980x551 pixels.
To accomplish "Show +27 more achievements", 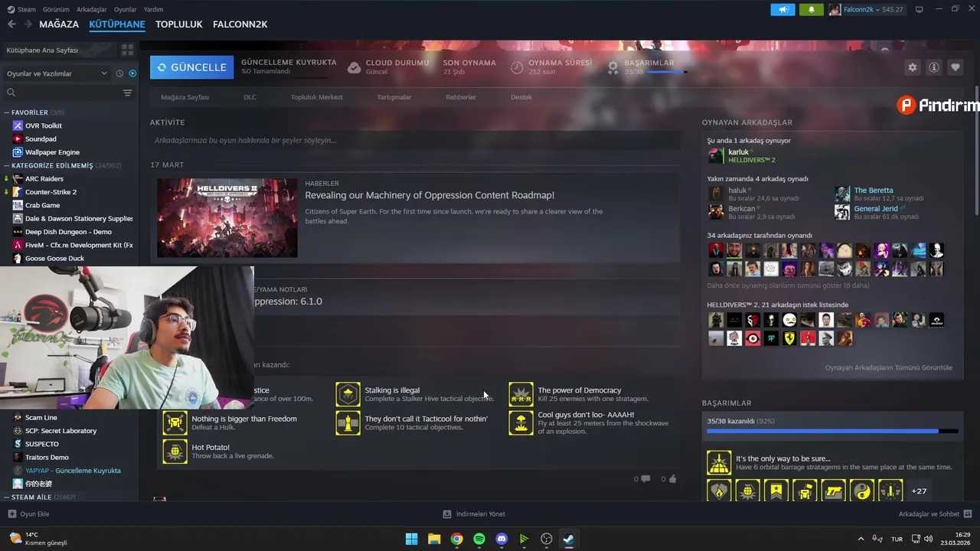I will tap(919, 491).
